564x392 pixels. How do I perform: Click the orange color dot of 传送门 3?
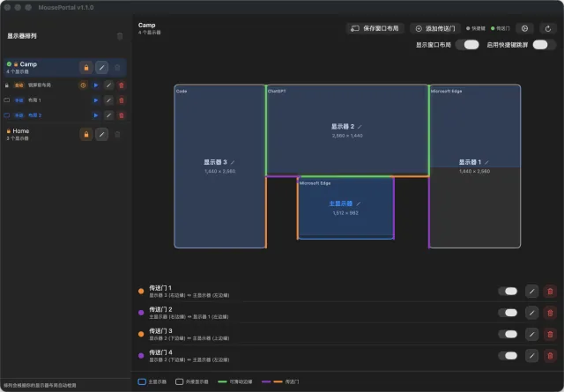(141, 334)
